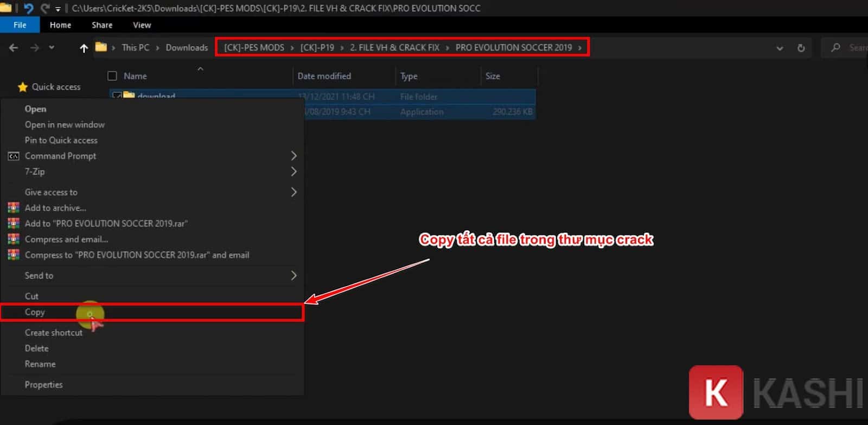Sort by Date modified column
868x425 pixels.
click(324, 76)
